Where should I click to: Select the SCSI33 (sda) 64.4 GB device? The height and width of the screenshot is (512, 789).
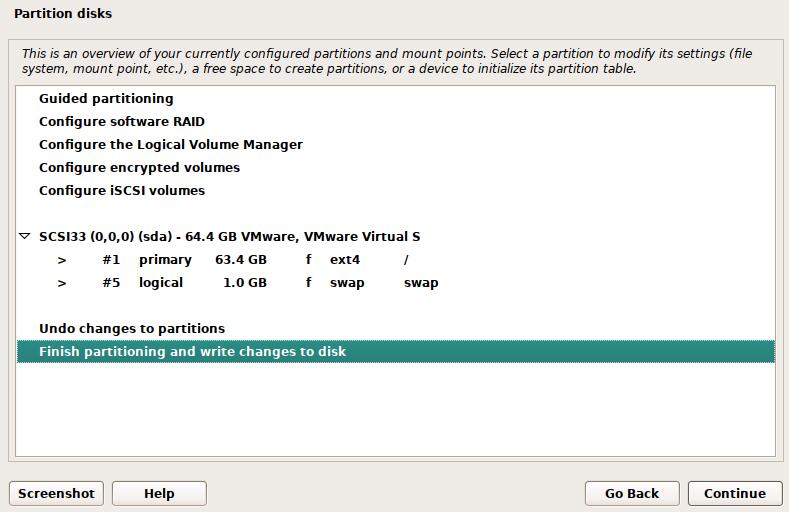point(229,236)
